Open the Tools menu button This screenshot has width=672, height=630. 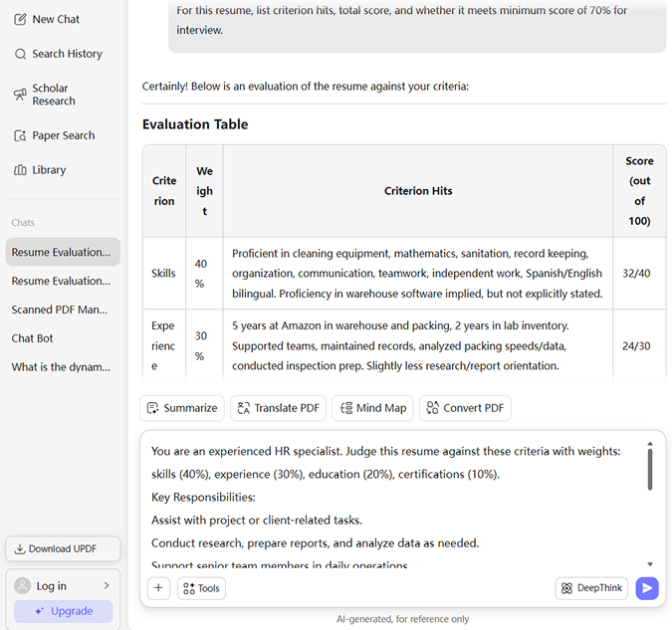pos(201,588)
